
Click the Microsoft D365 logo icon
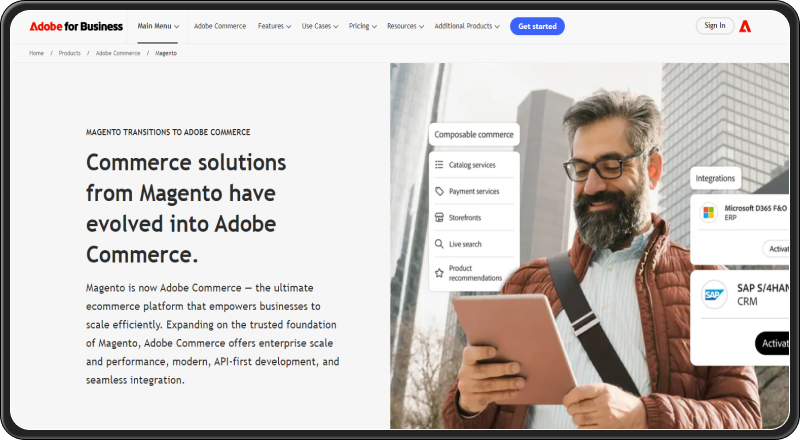coord(708,212)
